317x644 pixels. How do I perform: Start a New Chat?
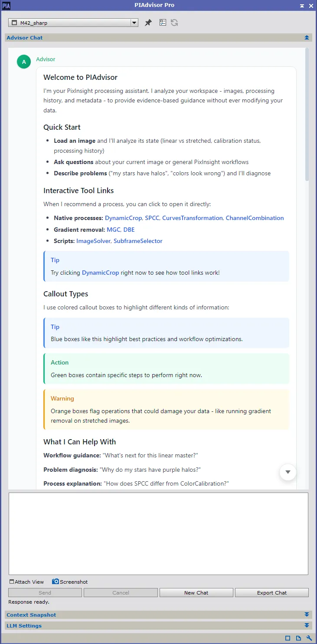pos(196,593)
